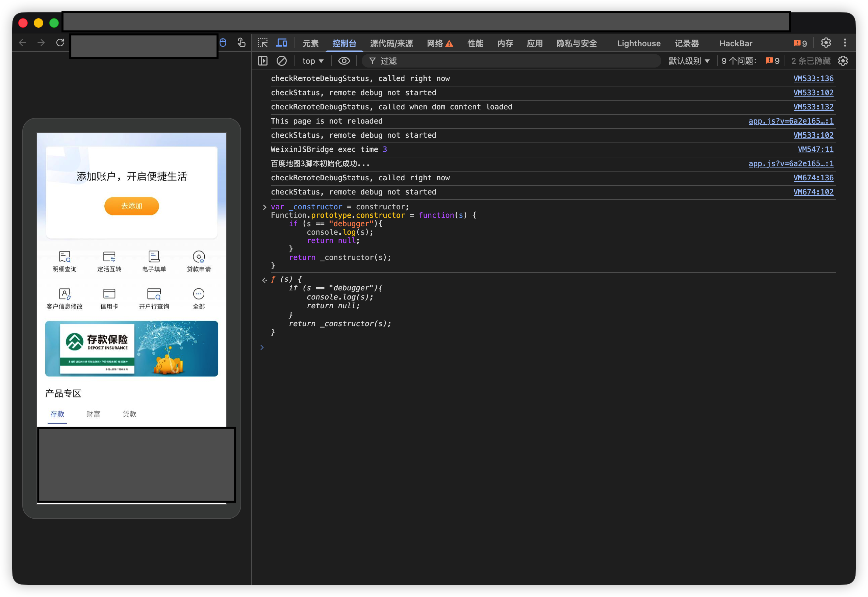
Task: Expand the 默认级别 log level dropdown
Action: [689, 61]
